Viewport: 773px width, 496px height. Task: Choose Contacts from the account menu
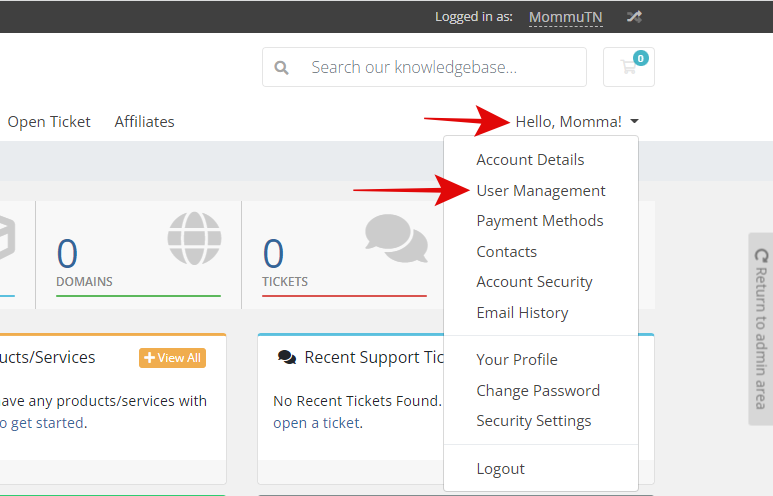tap(507, 252)
